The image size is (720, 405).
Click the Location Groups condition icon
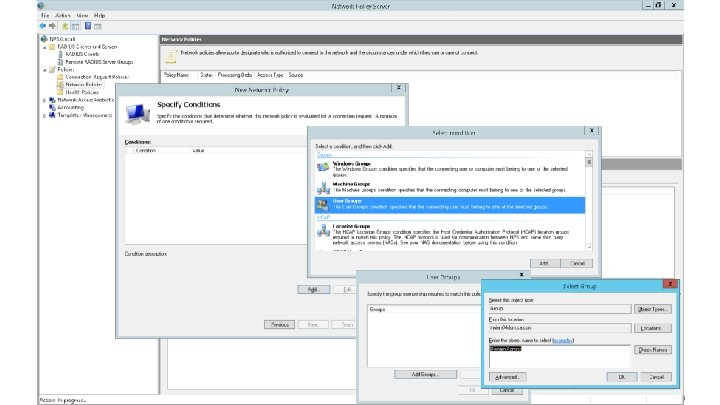323,231
